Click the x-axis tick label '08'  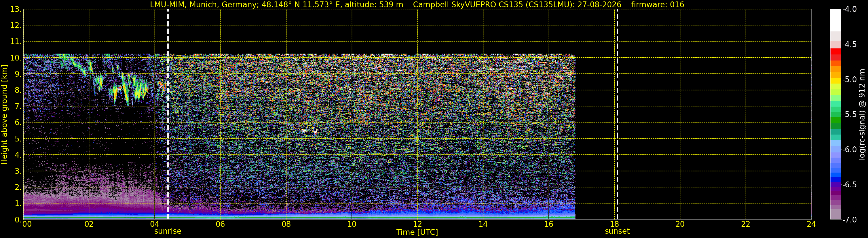click(x=286, y=224)
